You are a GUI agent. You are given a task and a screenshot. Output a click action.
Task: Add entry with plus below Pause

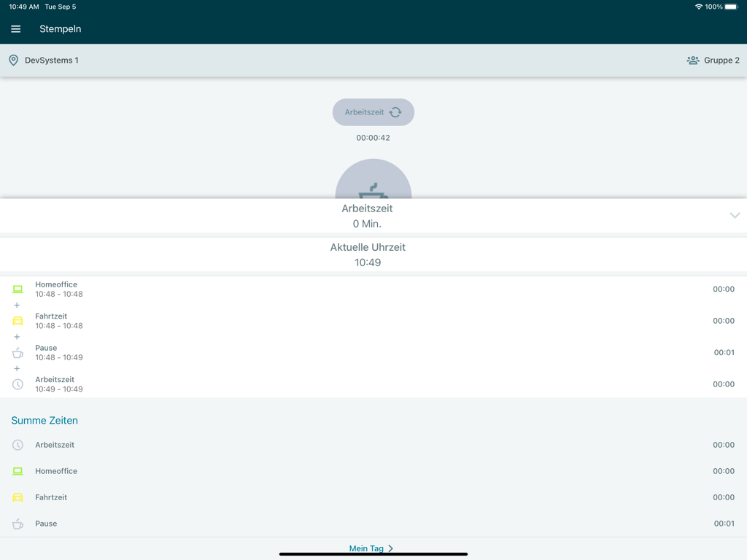tap(17, 369)
